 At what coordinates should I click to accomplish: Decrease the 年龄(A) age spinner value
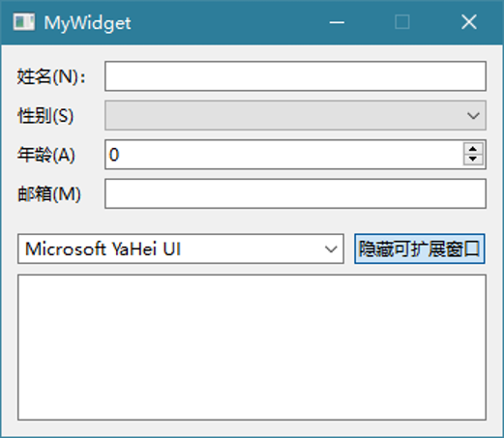coord(473,160)
